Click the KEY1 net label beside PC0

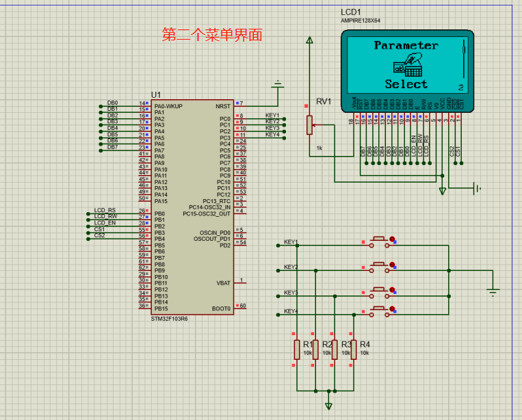[x=272, y=116]
